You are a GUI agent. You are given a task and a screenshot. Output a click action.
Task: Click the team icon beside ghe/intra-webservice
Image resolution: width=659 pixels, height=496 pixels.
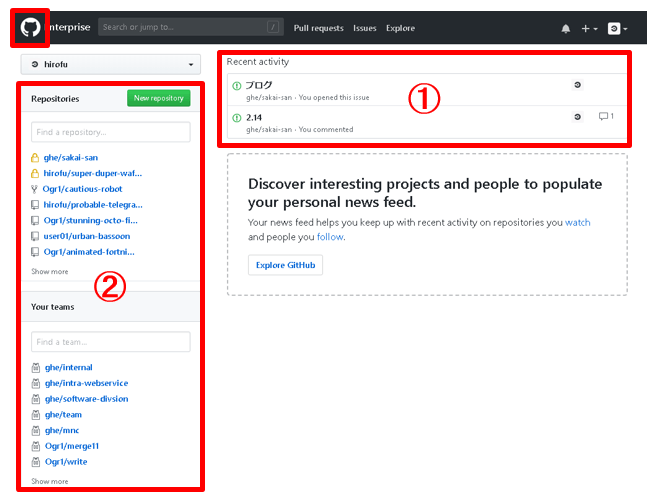[x=36, y=383]
